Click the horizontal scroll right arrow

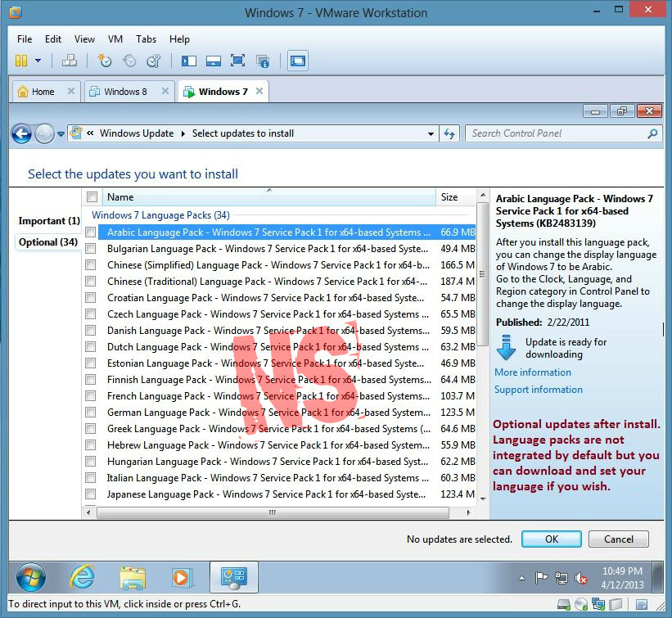[x=468, y=512]
